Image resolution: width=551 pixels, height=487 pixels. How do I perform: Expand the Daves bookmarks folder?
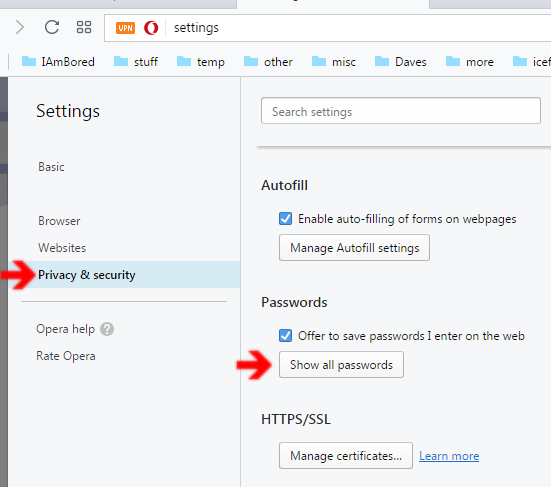point(401,62)
